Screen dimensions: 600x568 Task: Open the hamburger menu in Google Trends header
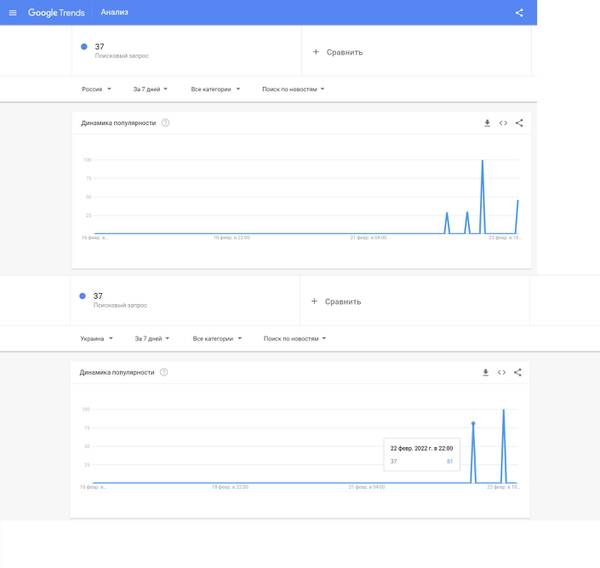(13, 13)
